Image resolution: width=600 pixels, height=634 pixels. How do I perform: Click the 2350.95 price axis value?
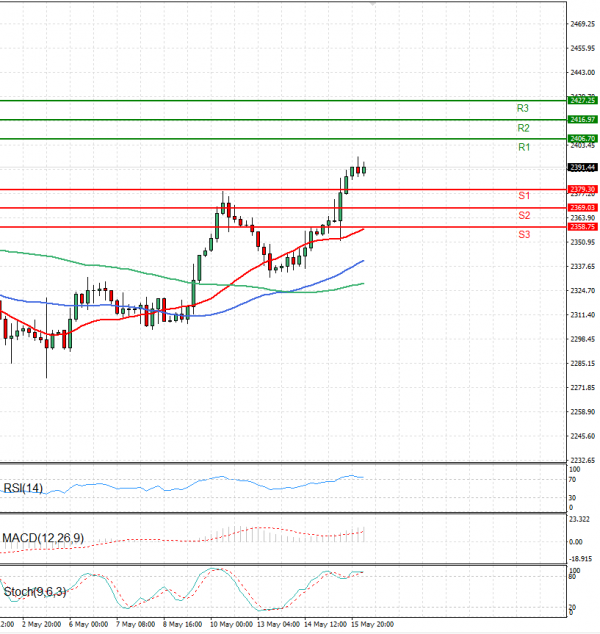click(x=583, y=242)
